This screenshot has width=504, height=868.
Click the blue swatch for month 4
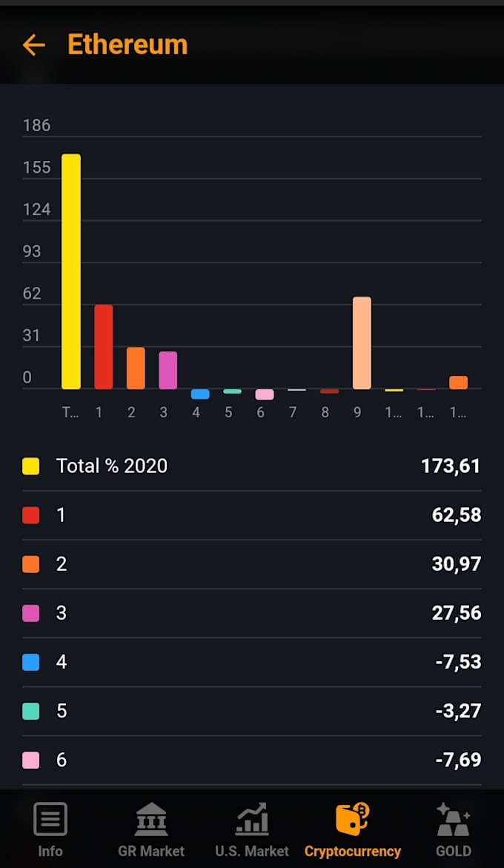pos(31,662)
